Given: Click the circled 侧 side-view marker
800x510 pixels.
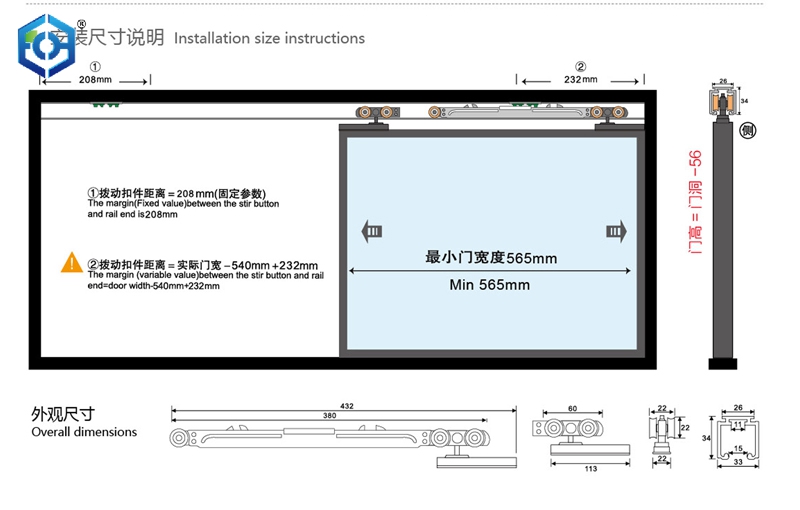Looking at the screenshot, I should (x=747, y=131).
